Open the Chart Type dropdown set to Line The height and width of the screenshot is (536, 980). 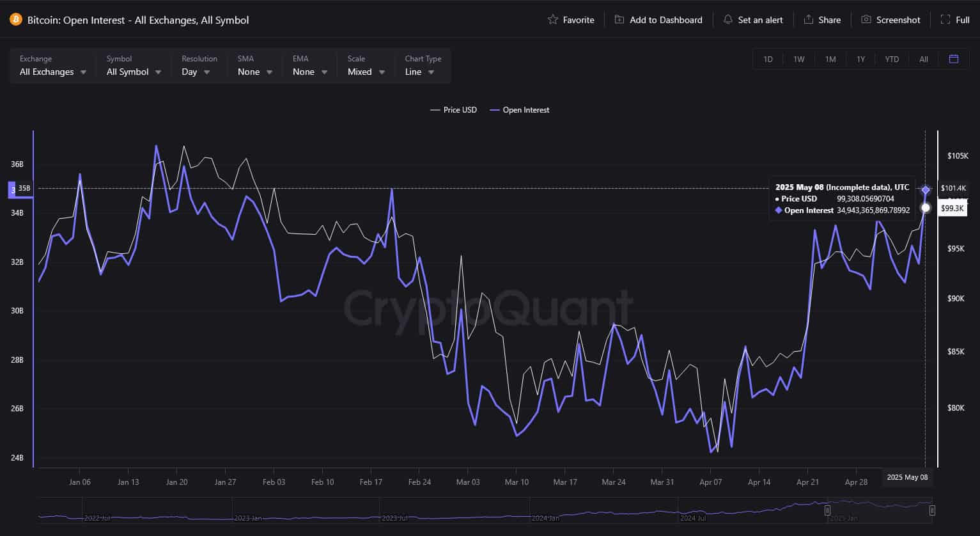(419, 72)
